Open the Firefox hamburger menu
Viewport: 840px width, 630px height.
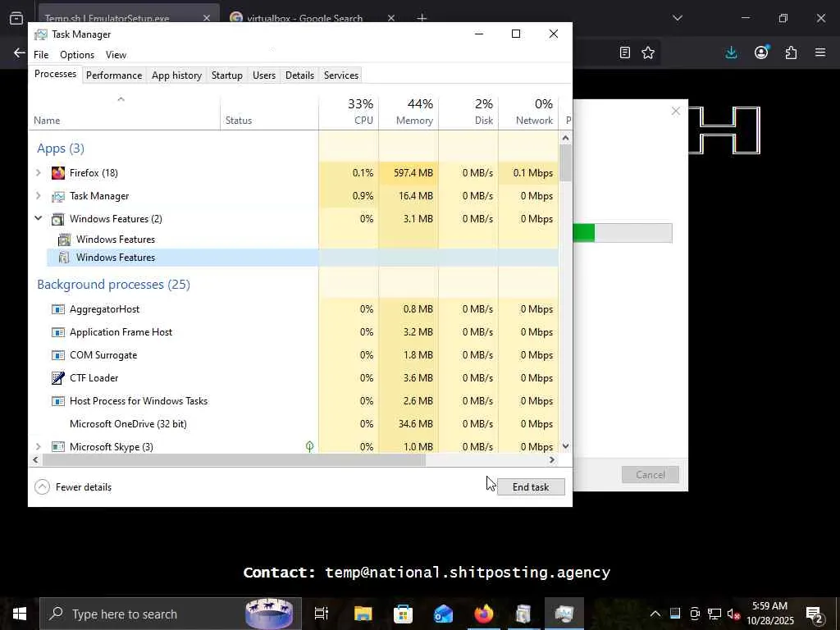pos(820,52)
